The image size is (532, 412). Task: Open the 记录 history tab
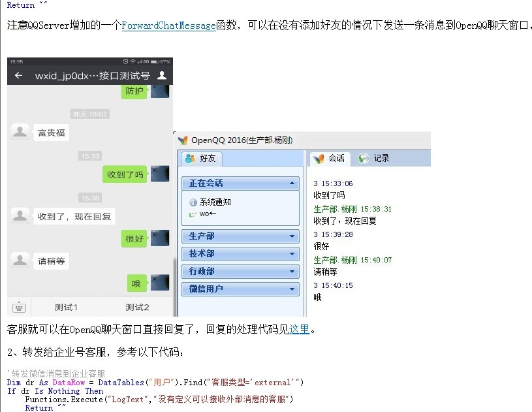pos(375,158)
